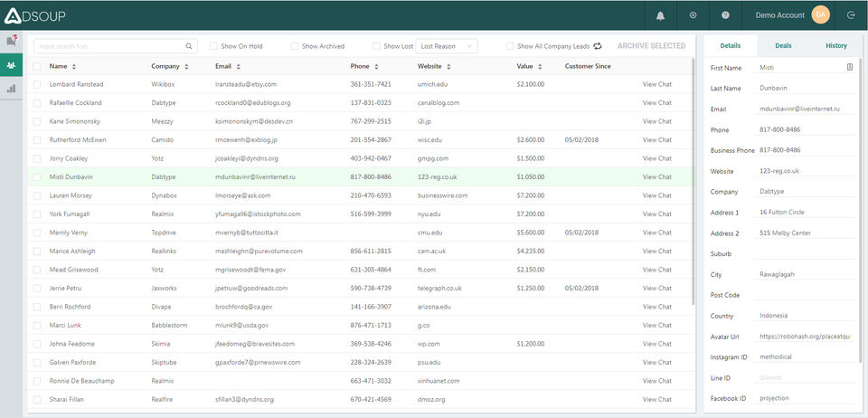Sort by Value column arrows
This screenshot has width=868, height=418.
tap(540, 66)
